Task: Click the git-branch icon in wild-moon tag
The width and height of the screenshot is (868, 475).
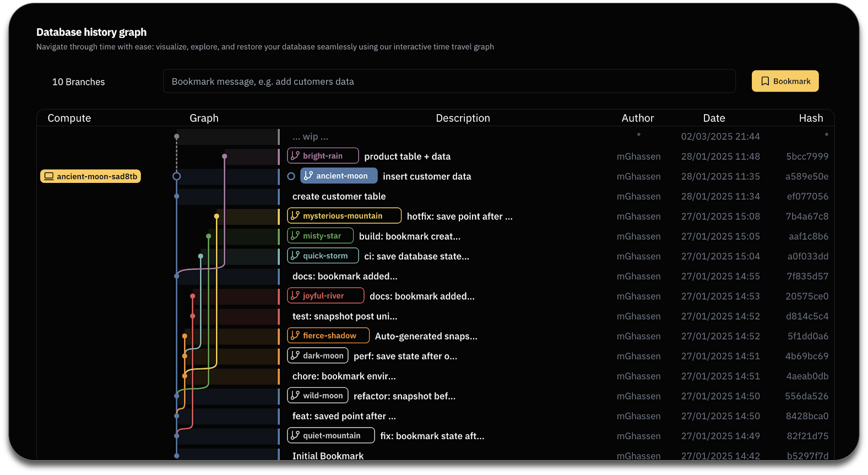Action: (295, 396)
